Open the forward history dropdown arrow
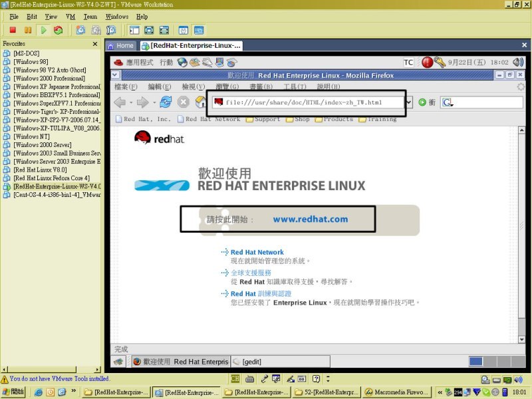Image resolution: width=532 pixels, height=399 pixels. click(x=154, y=102)
